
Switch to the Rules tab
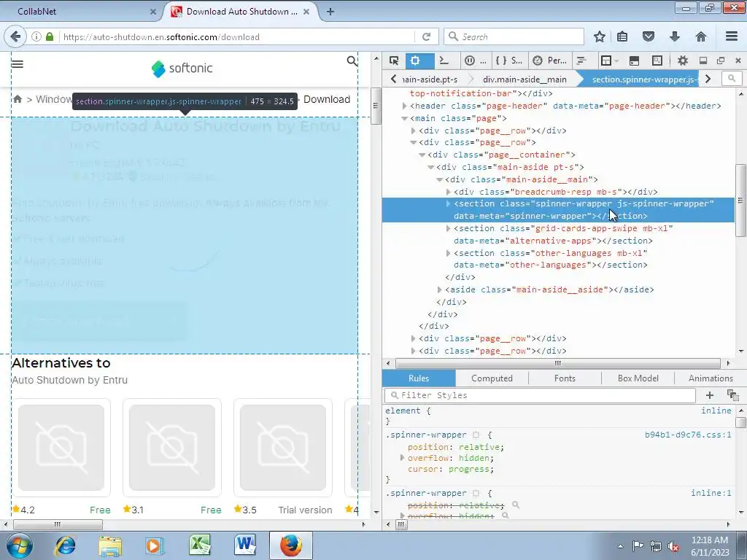click(419, 378)
